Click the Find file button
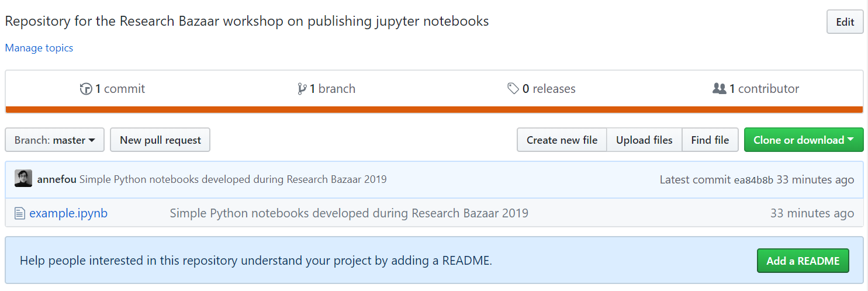Image resolution: width=868 pixels, height=291 pixels. coord(710,140)
